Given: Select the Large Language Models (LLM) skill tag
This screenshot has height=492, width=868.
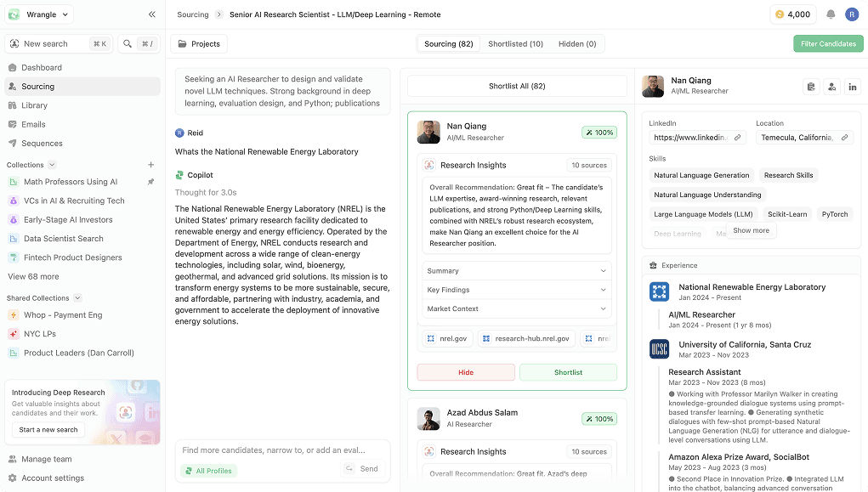Looking at the screenshot, I should 703,214.
